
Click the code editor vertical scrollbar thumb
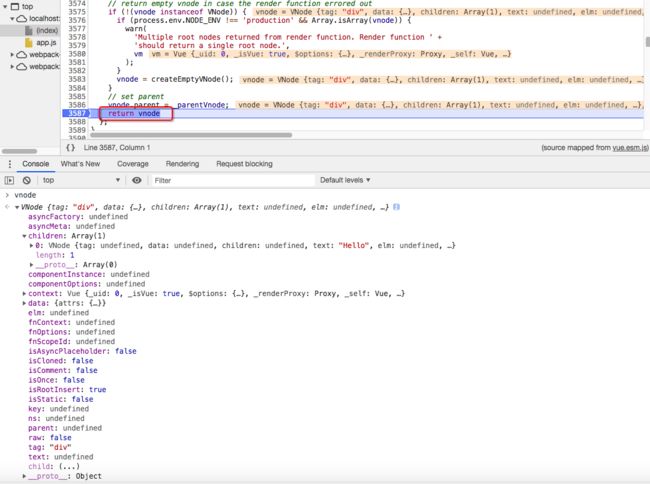pyautogui.click(x=648, y=42)
